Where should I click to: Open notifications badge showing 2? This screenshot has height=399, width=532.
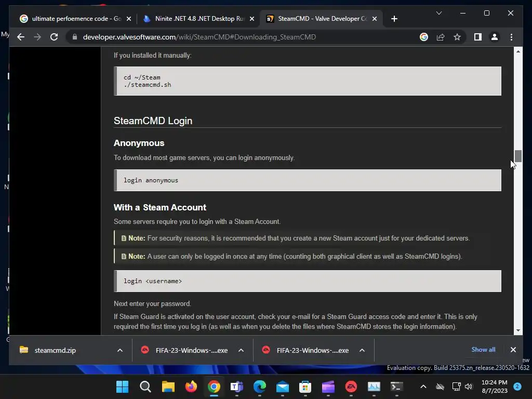[x=517, y=386]
